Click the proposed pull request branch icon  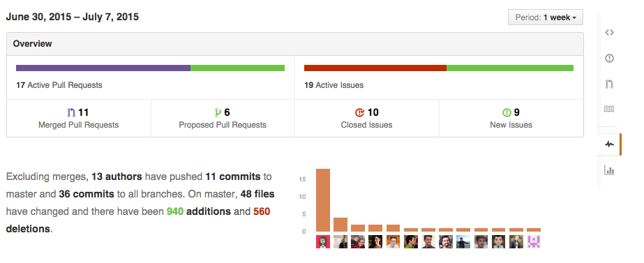(218, 112)
